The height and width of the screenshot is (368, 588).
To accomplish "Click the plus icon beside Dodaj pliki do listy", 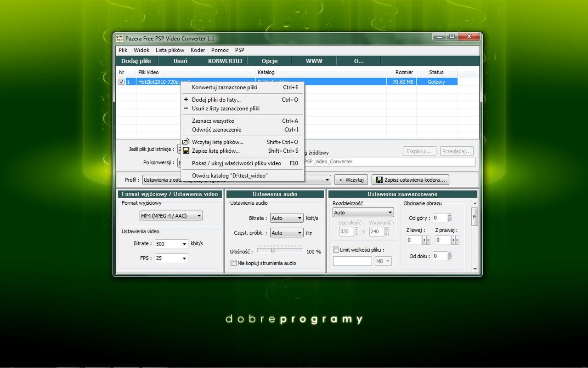I will 186,99.
